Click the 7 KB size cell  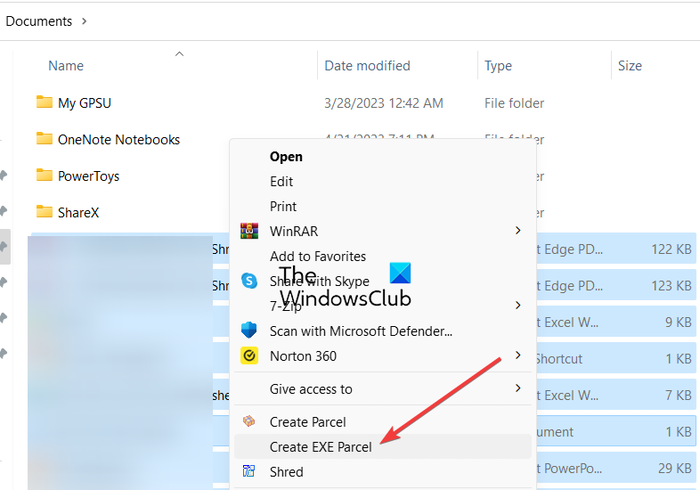pos(679,395)
